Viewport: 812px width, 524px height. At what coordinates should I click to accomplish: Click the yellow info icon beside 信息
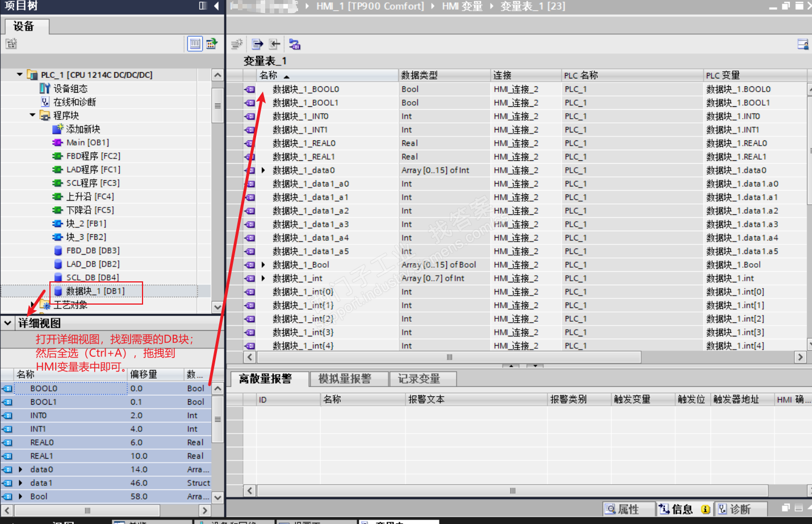[x=705, y=509]
